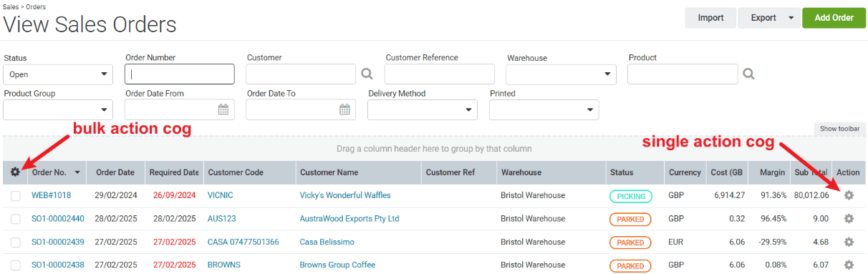This screenshot has width=868, height=274.
Task: Tick the checkbox for order SO1-00002440
Action: point(16,219)
